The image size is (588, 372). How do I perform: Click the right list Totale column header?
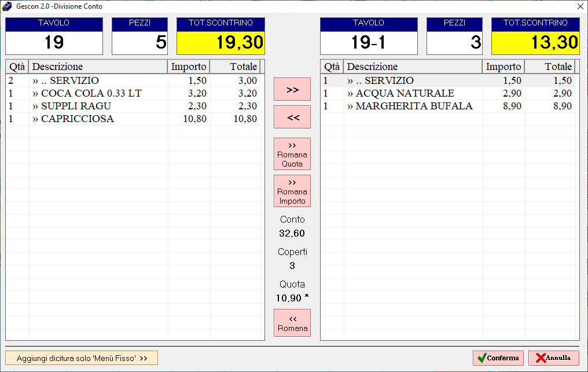[550, 67]
